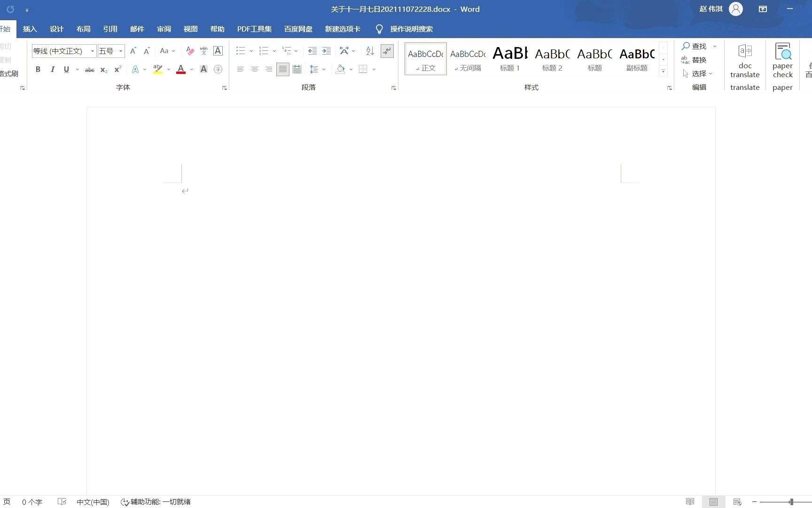Open borders dropdown arrow

click(x=374, y=69)
